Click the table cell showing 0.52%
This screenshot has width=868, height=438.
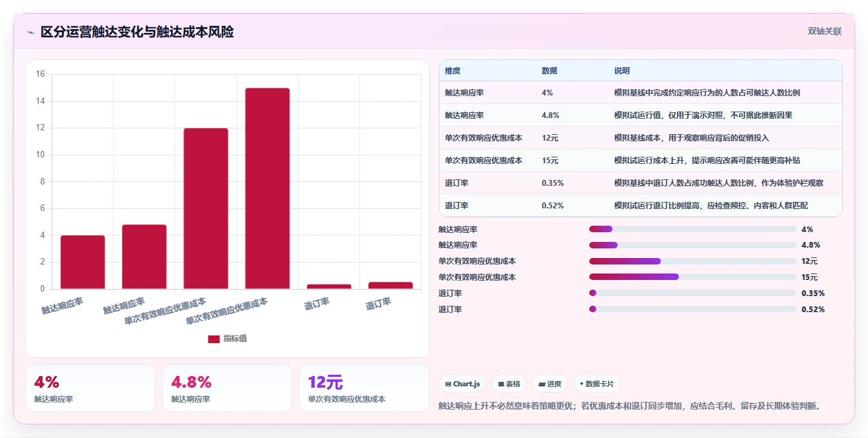coord(553,206)
